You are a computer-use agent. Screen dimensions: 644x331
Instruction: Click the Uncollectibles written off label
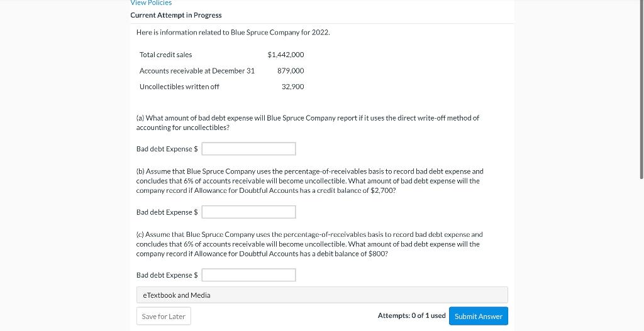(179, 87)
